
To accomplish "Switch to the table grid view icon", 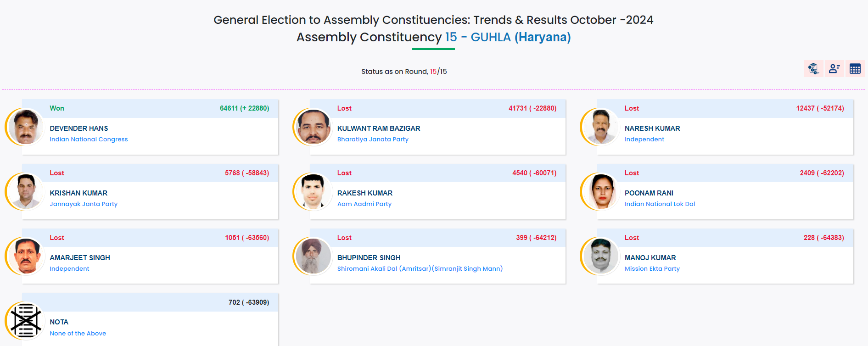I will click(855, 69).
